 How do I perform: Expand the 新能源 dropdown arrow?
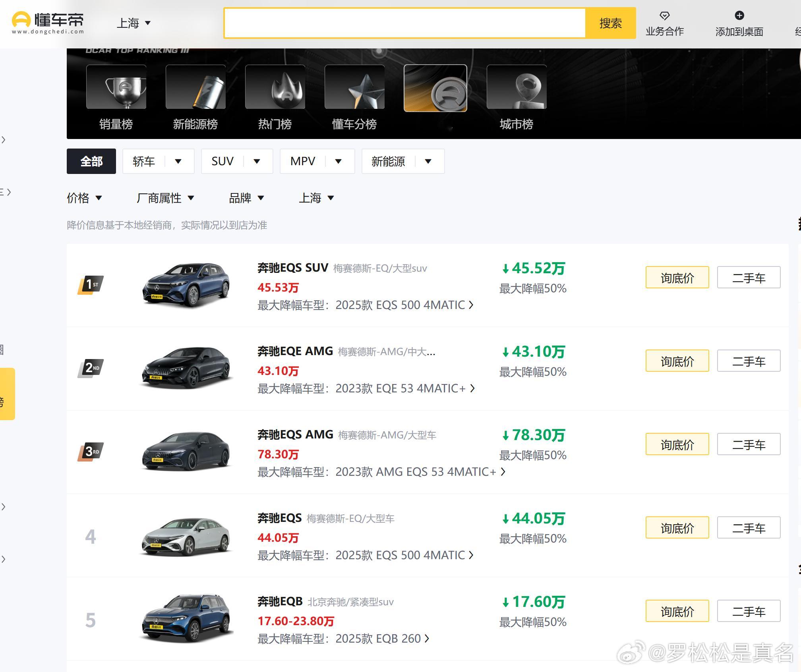coord(428,161)
